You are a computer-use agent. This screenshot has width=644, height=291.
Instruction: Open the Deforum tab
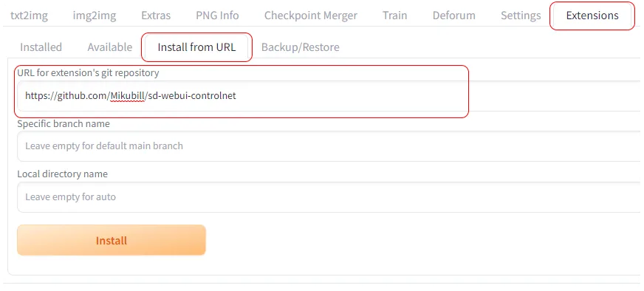[x=454, y=16]
